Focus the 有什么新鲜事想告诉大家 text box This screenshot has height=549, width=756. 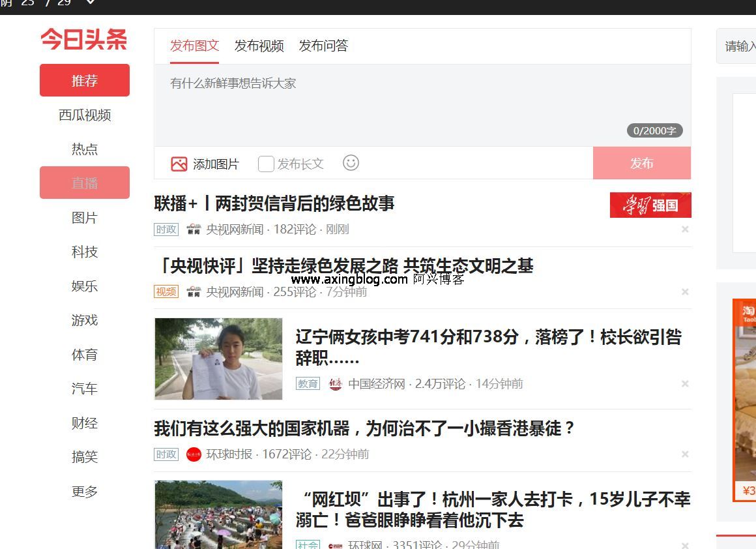point(422,105)
